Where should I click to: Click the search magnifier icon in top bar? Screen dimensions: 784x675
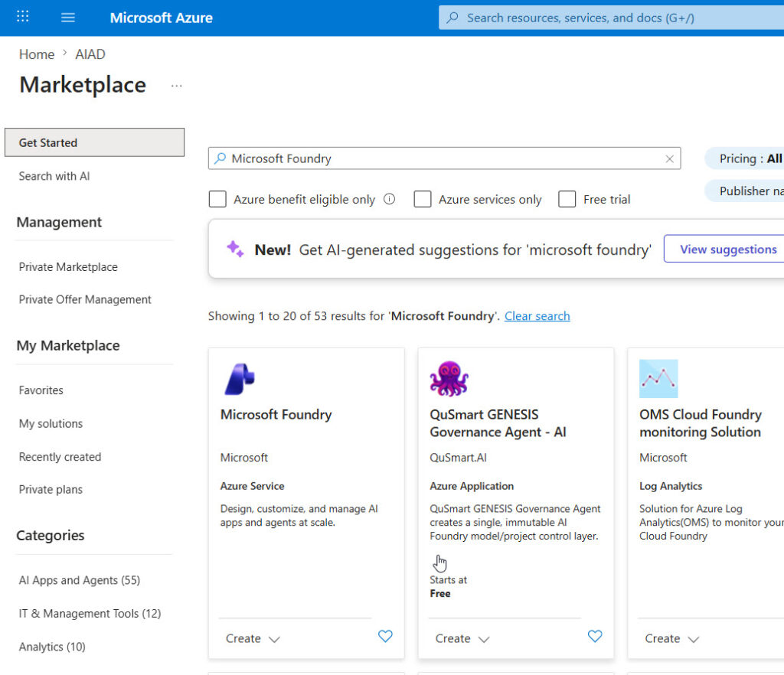pyautogui.click(x=452, y=18)
